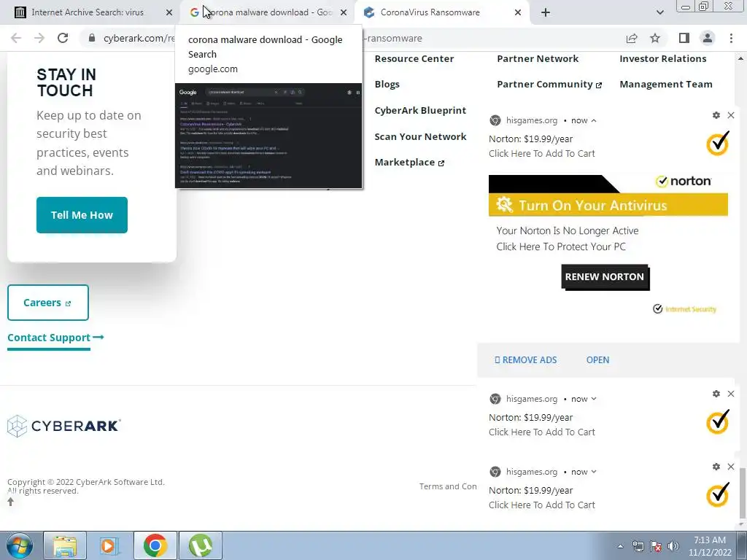
Task: Click the scroll-to-top arrow icon
Action: tap(10, 502)
